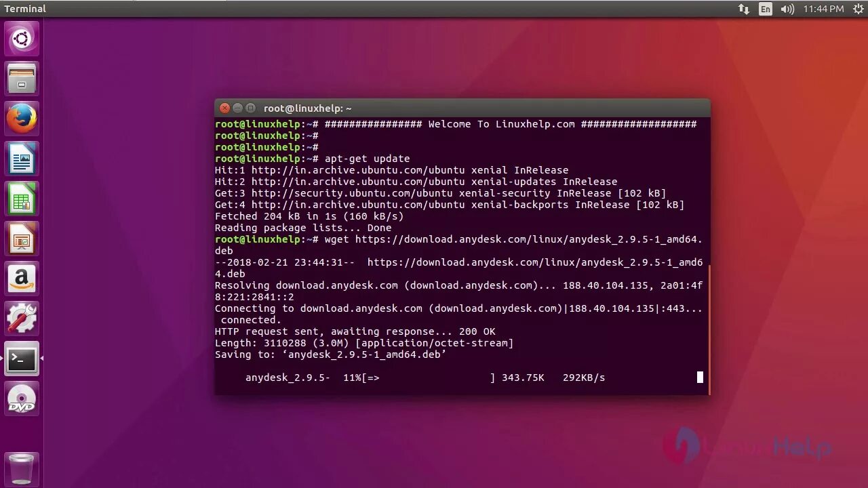
Task: Open LibreOffice Calc spreadsheet icon
Action: coord(22,198)
